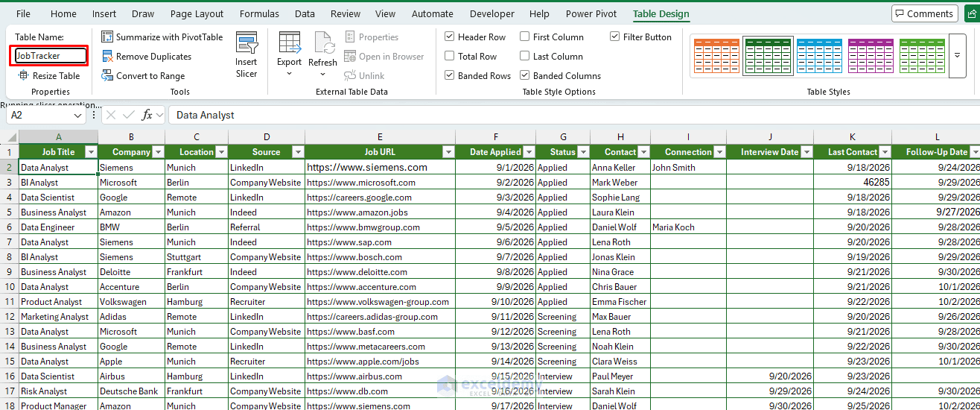Open the Name Box dropdown arrow

[79, 115]
